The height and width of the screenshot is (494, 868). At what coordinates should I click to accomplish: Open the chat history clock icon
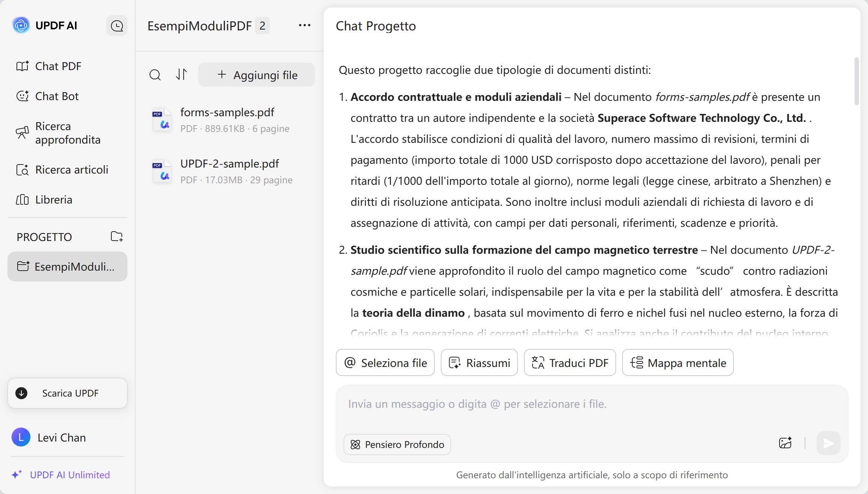(117, 26)
